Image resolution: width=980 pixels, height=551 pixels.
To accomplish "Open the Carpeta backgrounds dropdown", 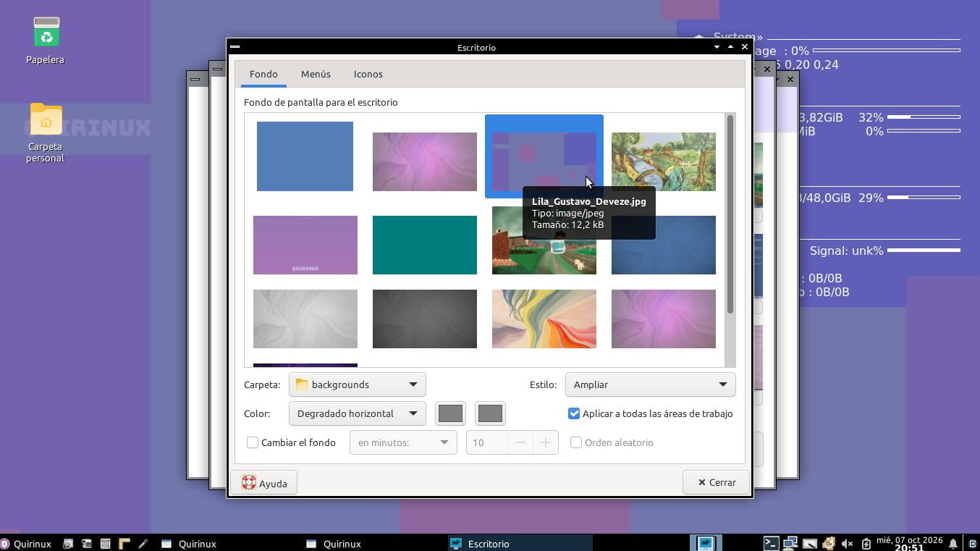I will tap(357, 384).
